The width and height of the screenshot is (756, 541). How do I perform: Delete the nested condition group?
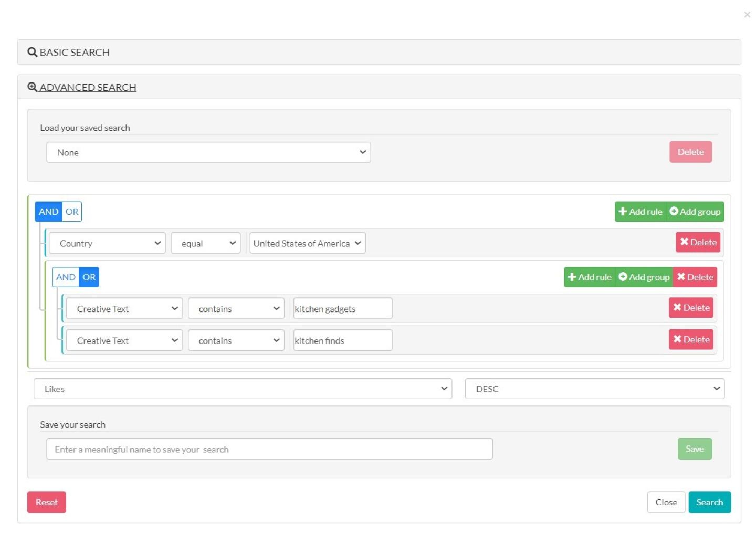695,277
